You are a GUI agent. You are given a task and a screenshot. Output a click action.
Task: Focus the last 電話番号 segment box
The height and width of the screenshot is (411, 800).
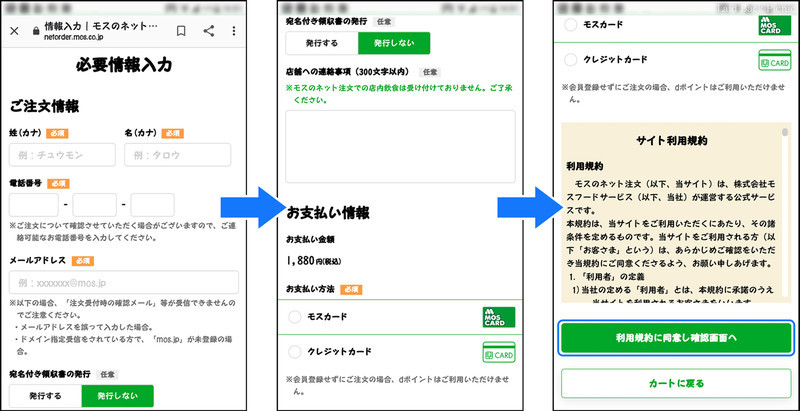(x=153, y=205)
